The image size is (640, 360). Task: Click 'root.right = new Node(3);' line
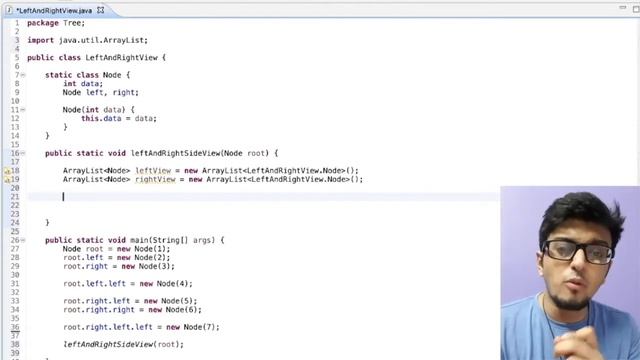119,267
